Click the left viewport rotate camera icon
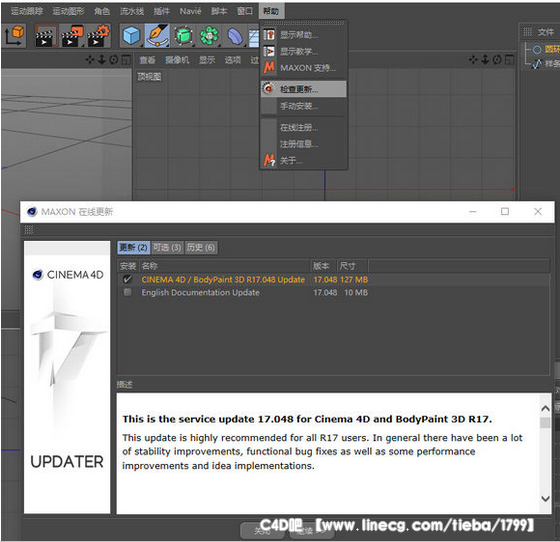The width and height of the screenshot is (560, 542). click(x=114, y=60)
